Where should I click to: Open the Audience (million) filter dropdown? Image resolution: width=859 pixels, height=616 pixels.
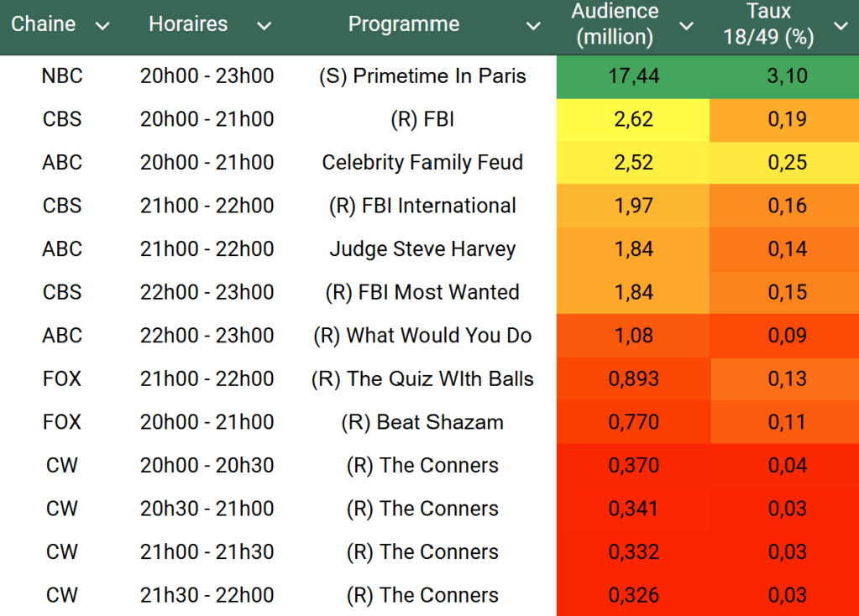click(686, 26)
